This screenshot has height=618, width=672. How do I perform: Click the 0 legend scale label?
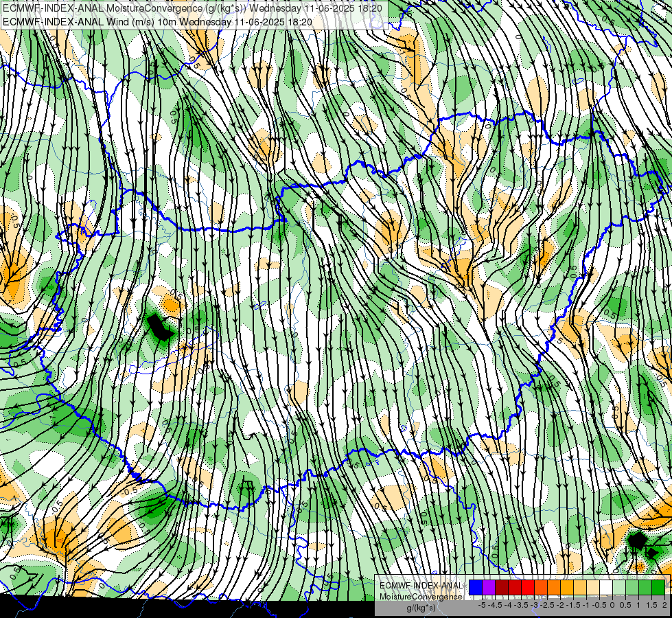(612, 605)
